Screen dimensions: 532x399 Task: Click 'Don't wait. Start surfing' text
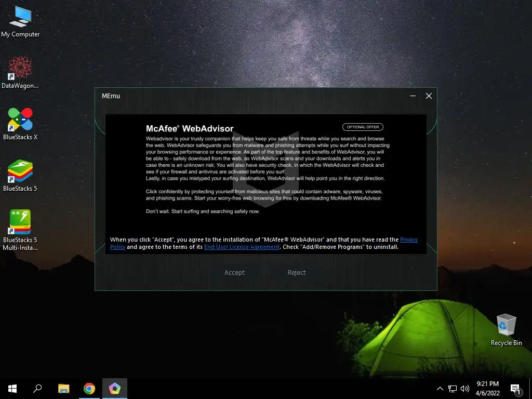click(203, 211)
